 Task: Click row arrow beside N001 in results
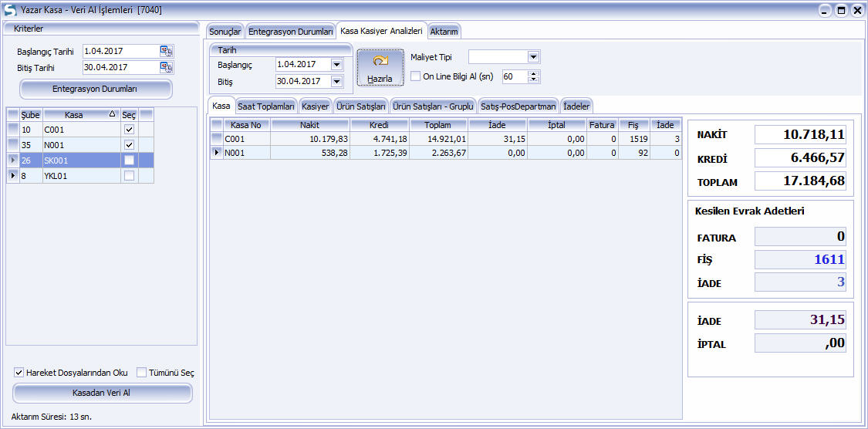[x=217, y=153]
